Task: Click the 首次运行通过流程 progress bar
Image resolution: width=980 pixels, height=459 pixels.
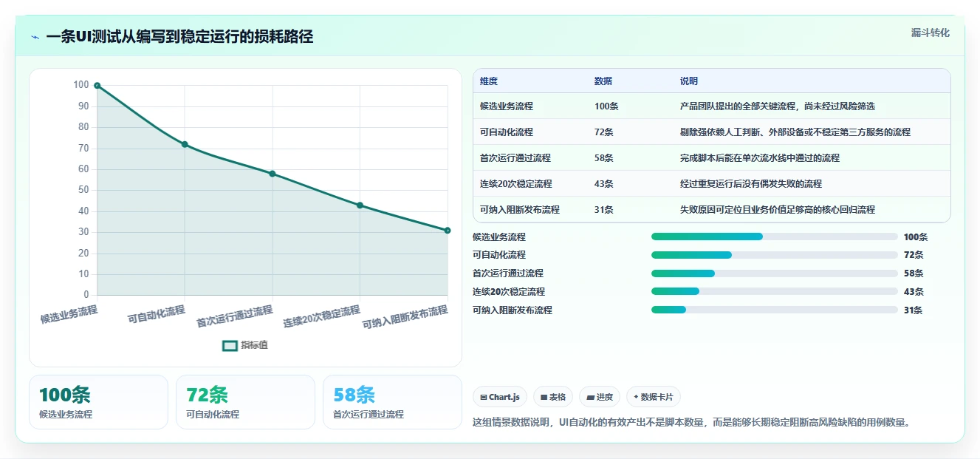Action: point(775,273)
